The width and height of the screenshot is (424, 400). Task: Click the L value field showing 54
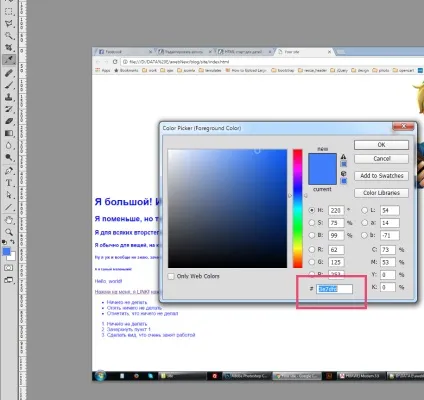click(x=390, y=210)
